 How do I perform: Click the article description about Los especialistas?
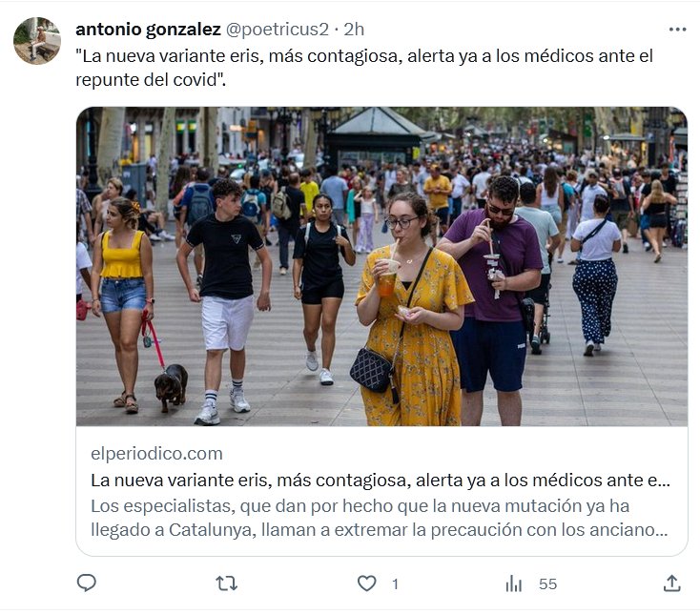(x=380, y=518)
